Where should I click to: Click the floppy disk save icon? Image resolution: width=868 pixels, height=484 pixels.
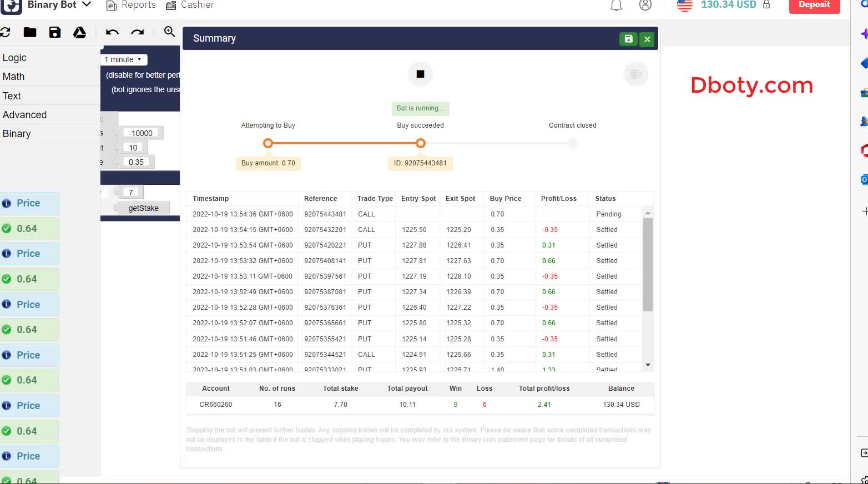[54, 32]
